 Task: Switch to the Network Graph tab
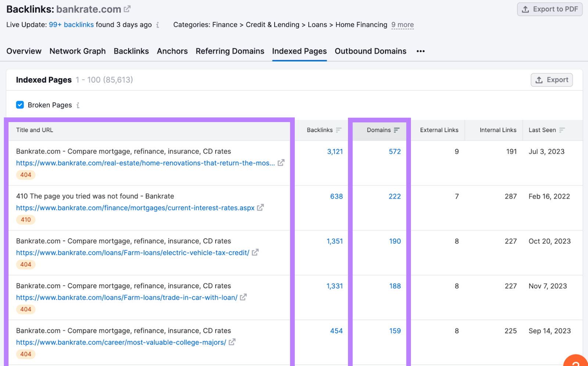[x=78, y=51]
